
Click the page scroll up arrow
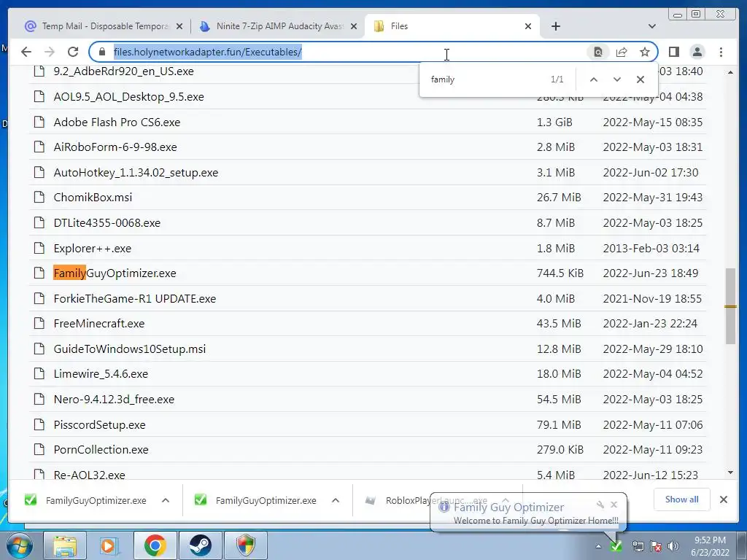(x=730, y=72)
